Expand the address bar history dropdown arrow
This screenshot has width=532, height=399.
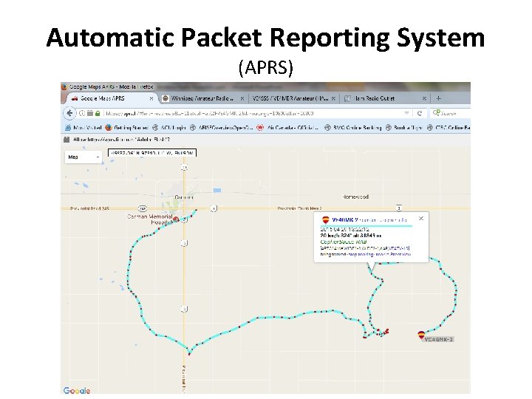(406, 113)
